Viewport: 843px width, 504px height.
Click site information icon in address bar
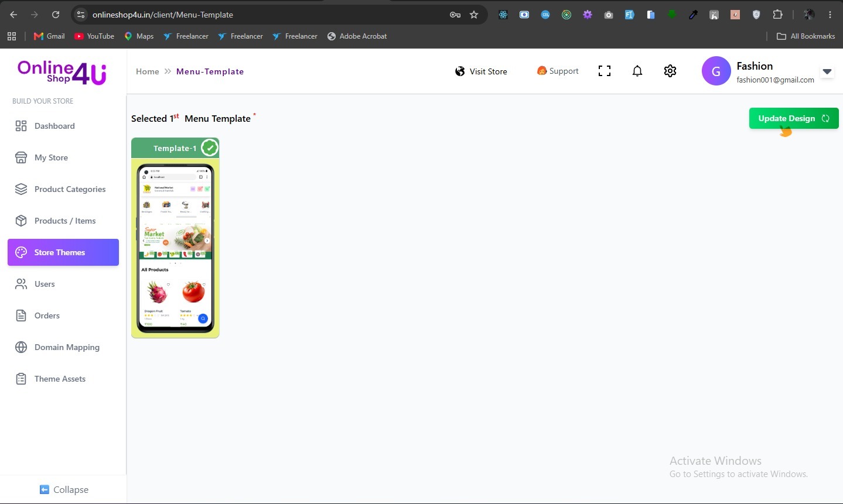point(81,15)
